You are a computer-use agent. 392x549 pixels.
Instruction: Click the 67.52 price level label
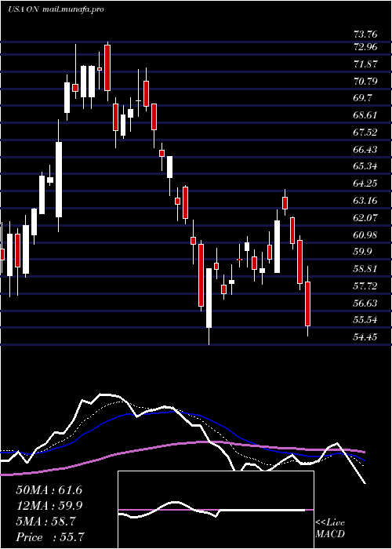click(x=366, y=132)
